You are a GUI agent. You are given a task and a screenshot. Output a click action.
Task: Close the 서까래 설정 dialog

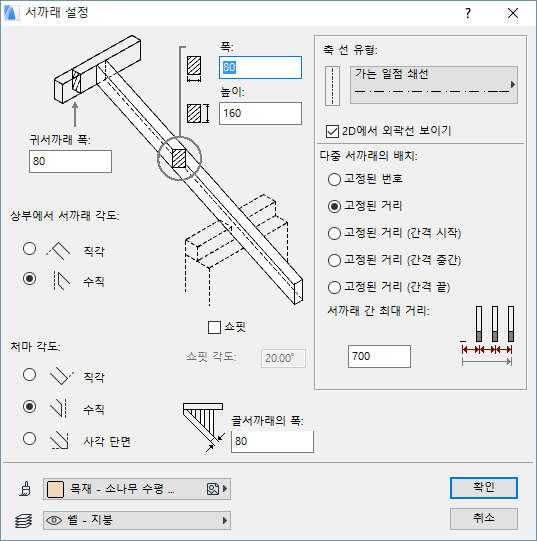tap(513, 13)
